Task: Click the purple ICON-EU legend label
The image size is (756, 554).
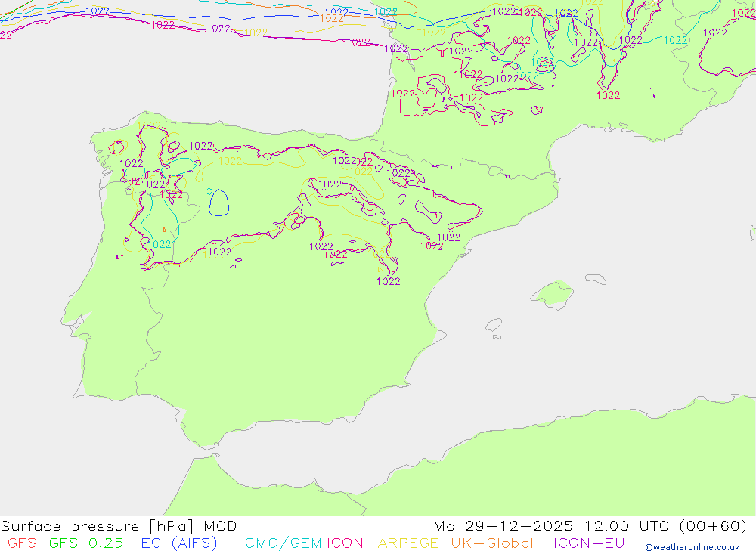Action: (x=589, y=543)
